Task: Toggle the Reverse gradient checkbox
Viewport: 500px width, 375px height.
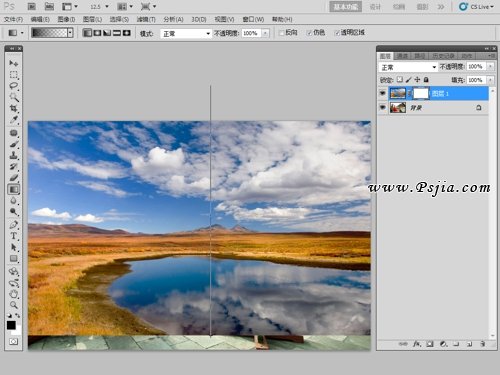Action: [282, 33]
